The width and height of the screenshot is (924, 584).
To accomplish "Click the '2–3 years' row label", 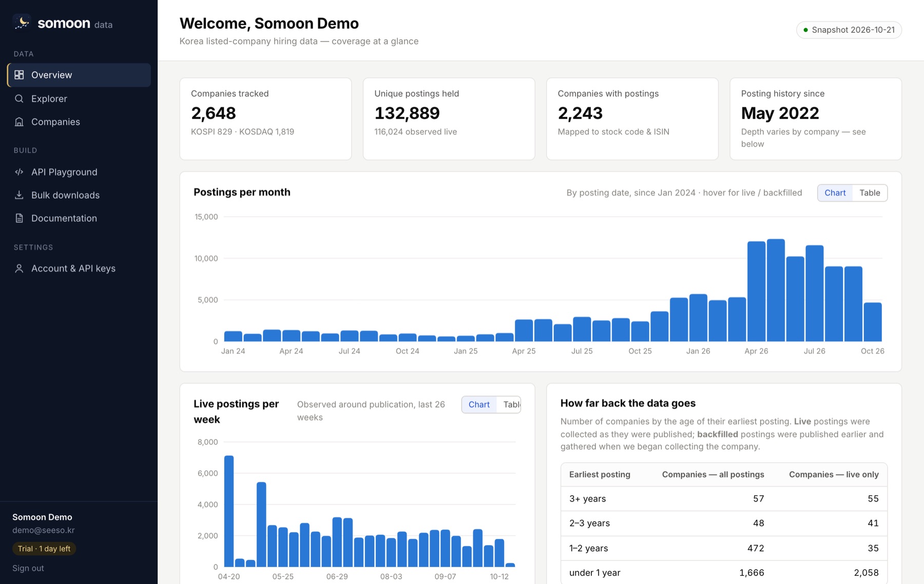I will pyautogui.click(x=589, y=523).
